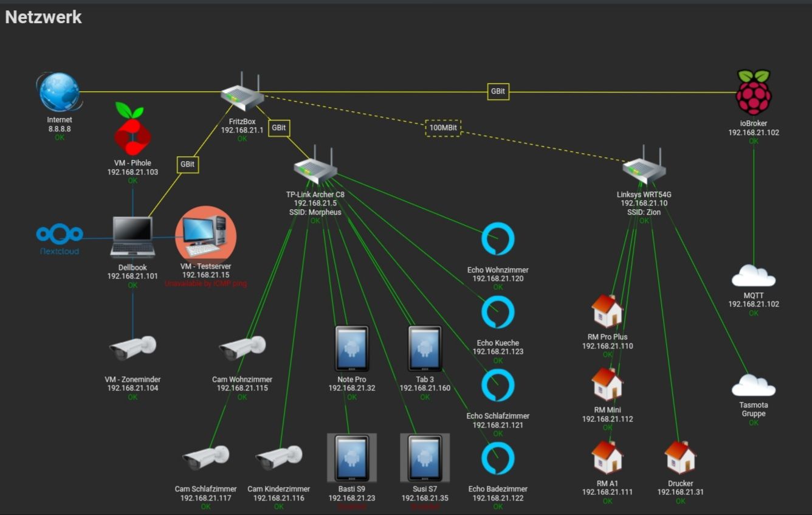Click Drucker IP 192.168.21.31
Image resolution: width=812 pixels, height=515 pixels.
tap(680, 492)
